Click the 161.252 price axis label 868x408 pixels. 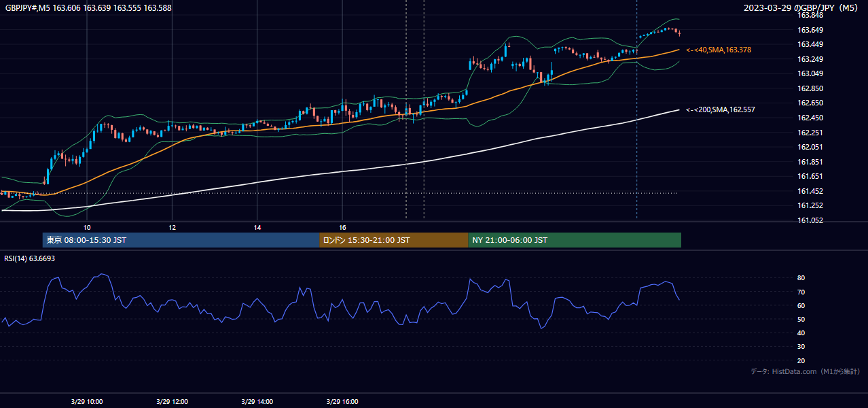click(810, 205)
